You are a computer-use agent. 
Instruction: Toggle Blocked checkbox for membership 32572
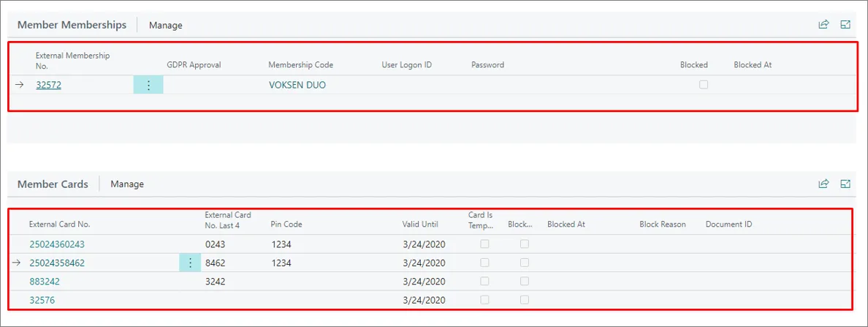704,85
